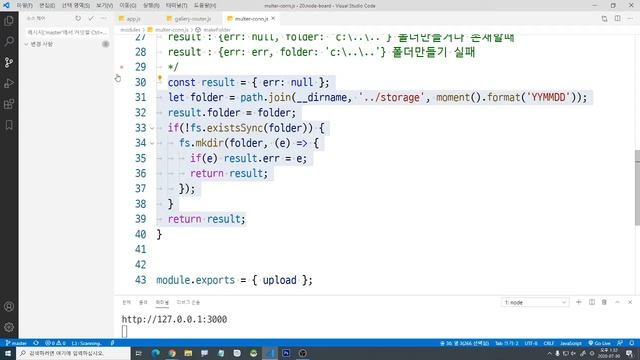
Task: Click the lightbulb code action on line 30
Action: [160, 78]
